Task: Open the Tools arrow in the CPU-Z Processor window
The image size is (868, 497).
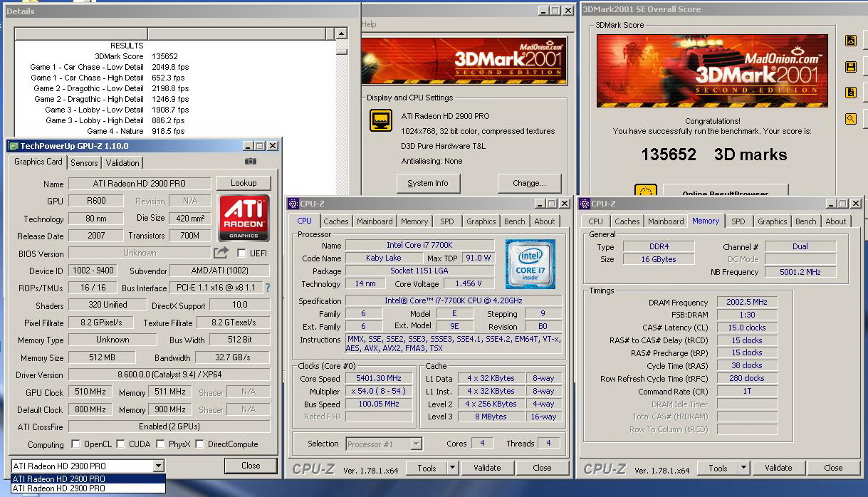Action: tap(452, 468)
